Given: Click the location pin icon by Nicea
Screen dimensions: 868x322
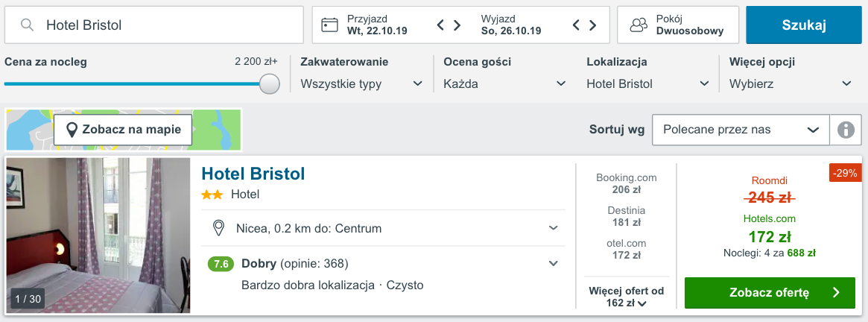Looking at the screenshot, I should click(x=219, y=227).
